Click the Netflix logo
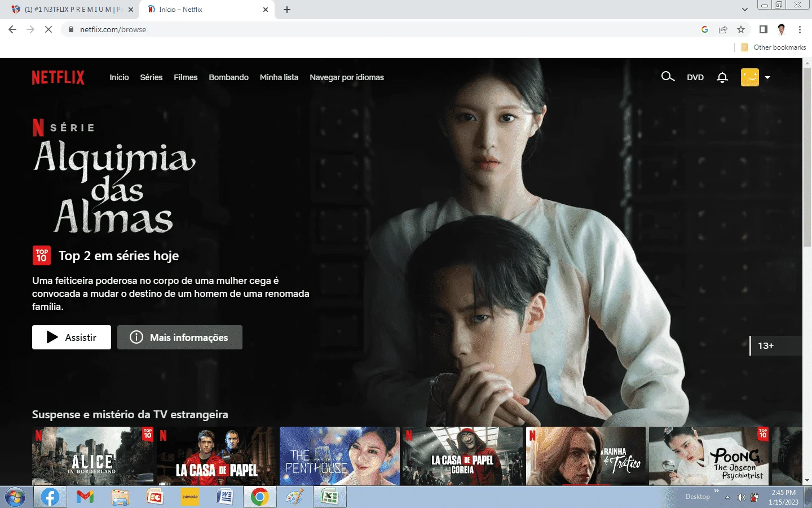 point(58,77)
